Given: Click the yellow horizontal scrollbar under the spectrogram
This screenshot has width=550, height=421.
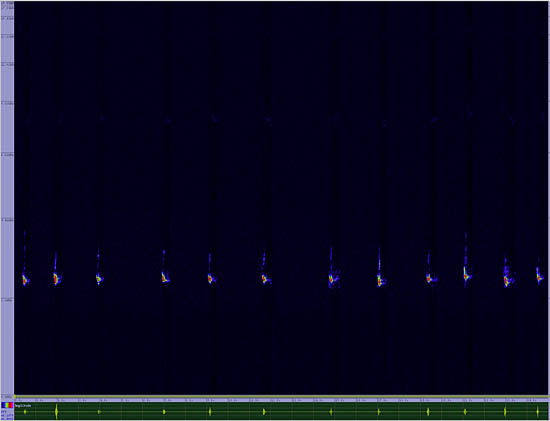Looking at the screenshot, I should 282,396.
